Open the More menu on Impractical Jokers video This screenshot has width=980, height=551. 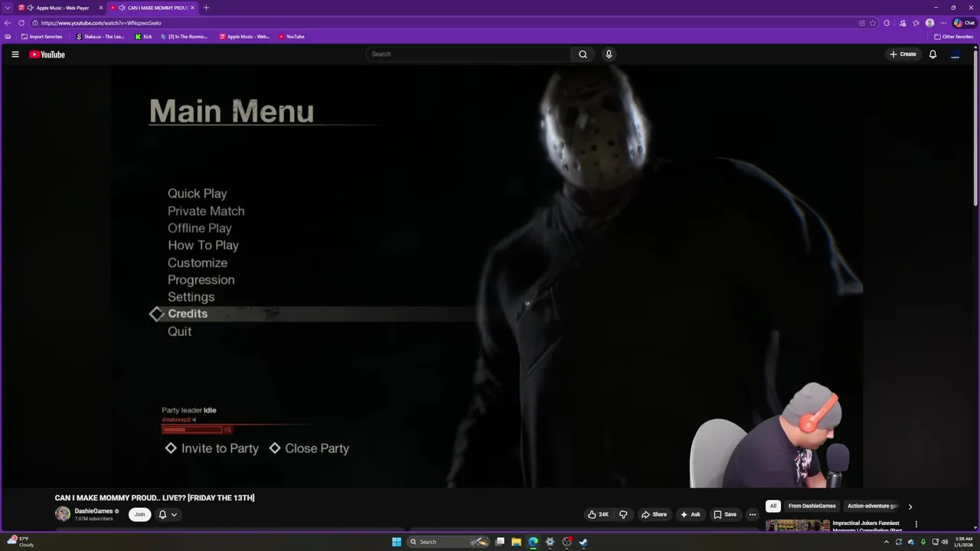(916, 524)
